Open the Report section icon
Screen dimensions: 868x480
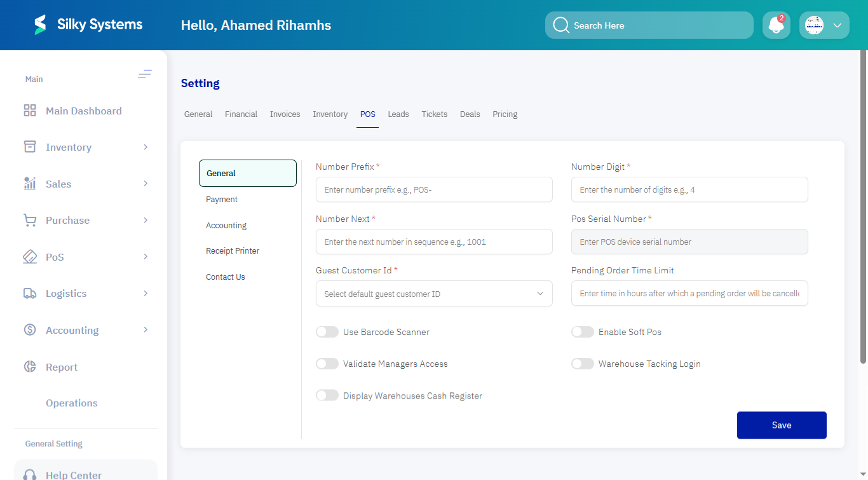29,366
